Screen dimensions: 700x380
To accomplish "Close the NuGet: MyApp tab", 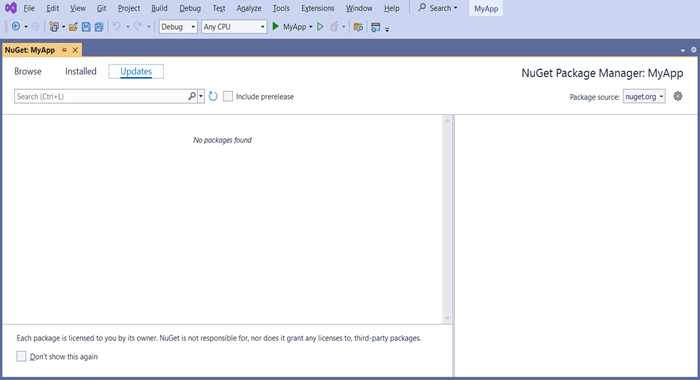I will (x=75, y=50).
